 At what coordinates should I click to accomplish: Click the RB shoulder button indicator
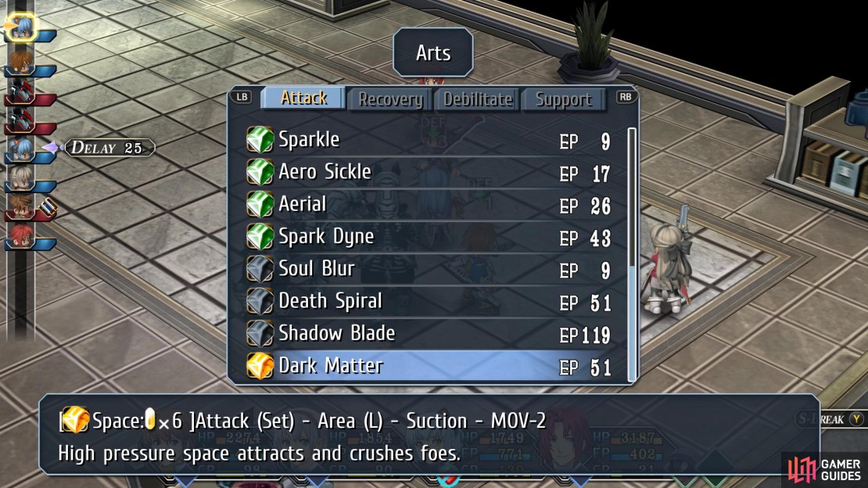(x=626, y=97)
